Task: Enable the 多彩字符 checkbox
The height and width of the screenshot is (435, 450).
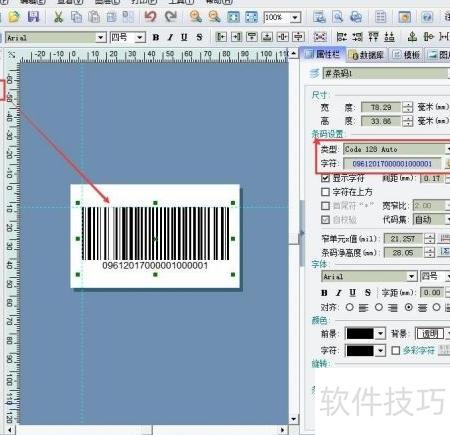Action: point(395,350)
